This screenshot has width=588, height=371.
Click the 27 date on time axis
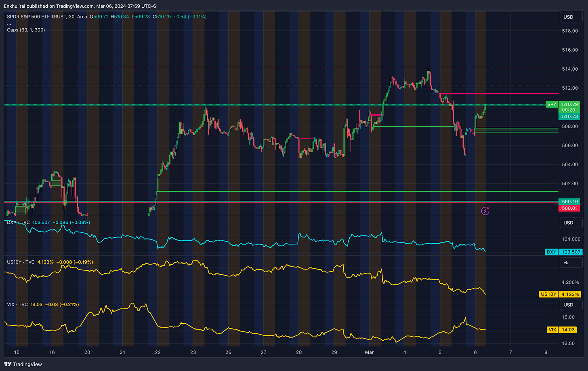pyautogui.click(x=264, y=352)
